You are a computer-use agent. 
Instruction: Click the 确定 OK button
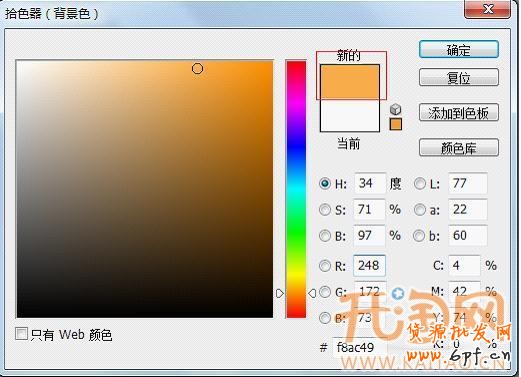coord(459,50)
